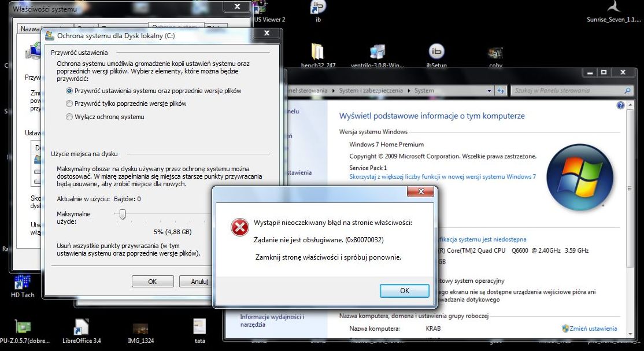Viewport: 644px width, 351px height.
Task: Click OK in Ochrona systemu dialog
Action: pos(153,282)
